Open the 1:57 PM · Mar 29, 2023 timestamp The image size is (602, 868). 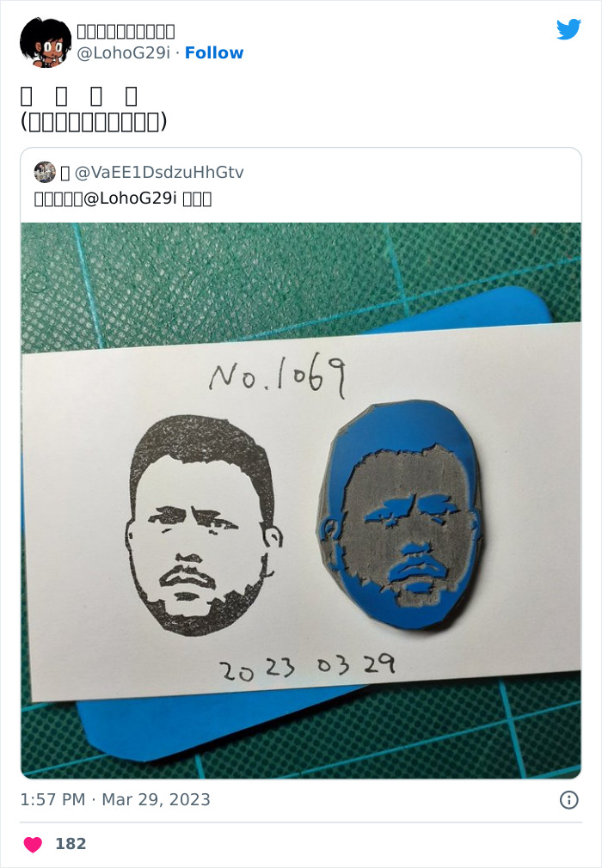click(x=115, y=800)
